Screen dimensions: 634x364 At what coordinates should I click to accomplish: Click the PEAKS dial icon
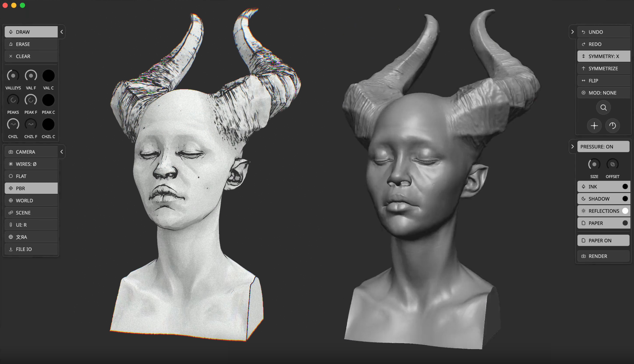(x=13, y=100)
